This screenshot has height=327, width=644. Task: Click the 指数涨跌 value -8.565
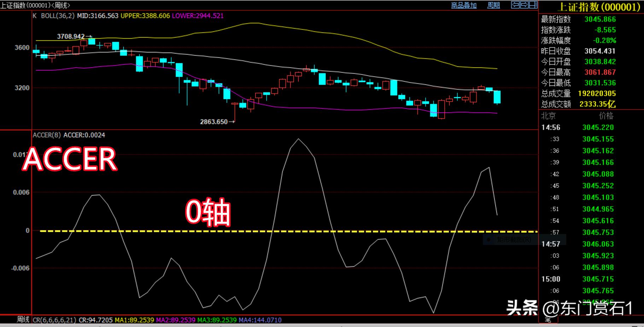(605, 30)
